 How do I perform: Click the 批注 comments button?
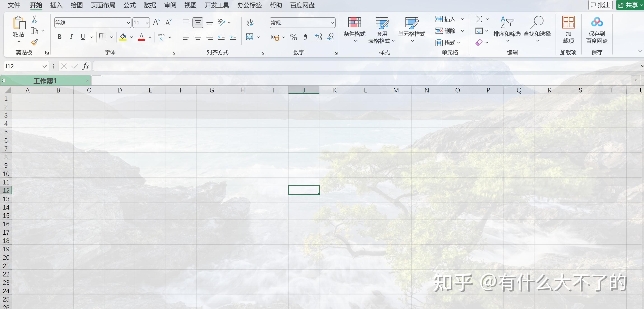600,5
